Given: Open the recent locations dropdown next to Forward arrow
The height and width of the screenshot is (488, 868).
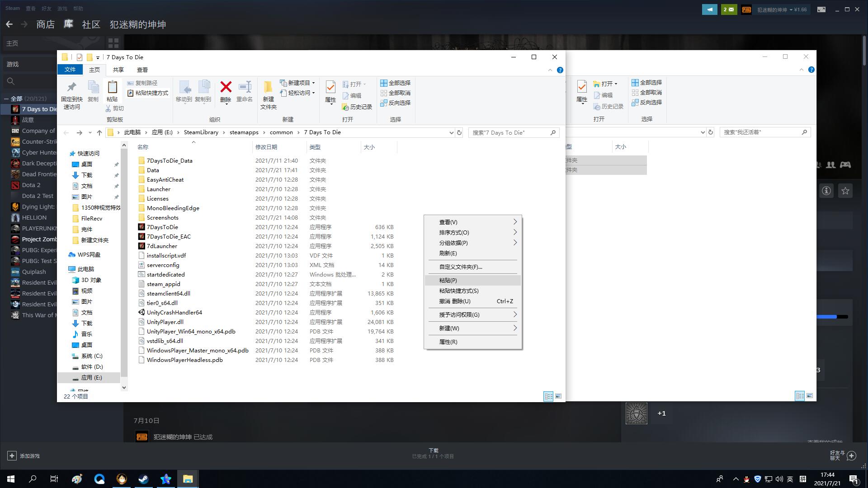Looking at the screenshot, I should pos(90,133).
